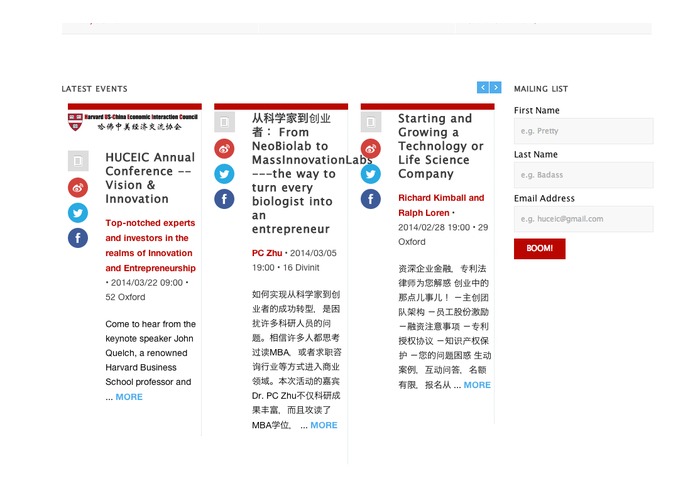Share Technology or Life Science event on Weibo

[x=371, y=148]
